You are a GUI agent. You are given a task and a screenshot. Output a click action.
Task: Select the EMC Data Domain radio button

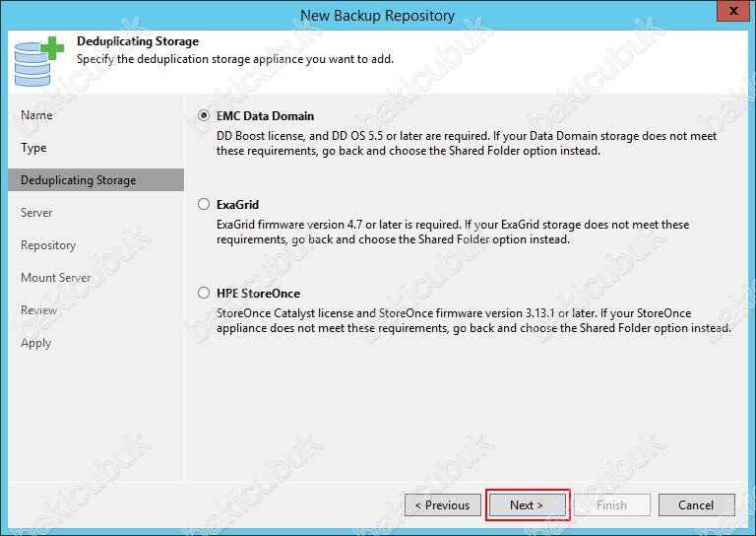[204, 116]
